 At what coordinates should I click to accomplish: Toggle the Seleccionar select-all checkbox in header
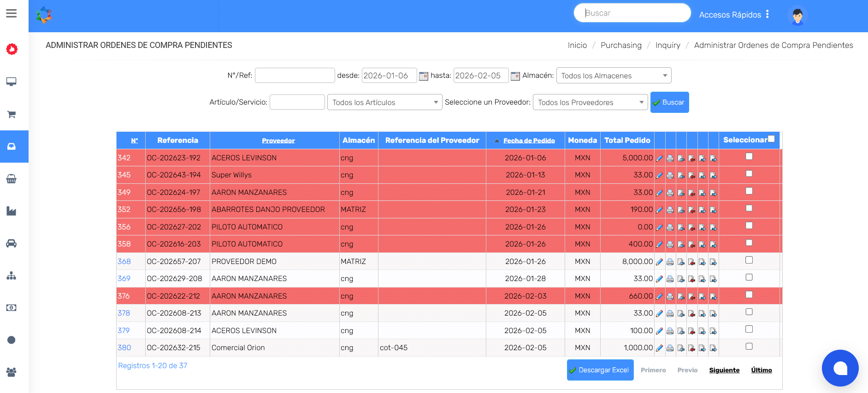pyautogui.click(x=772, y=139)
